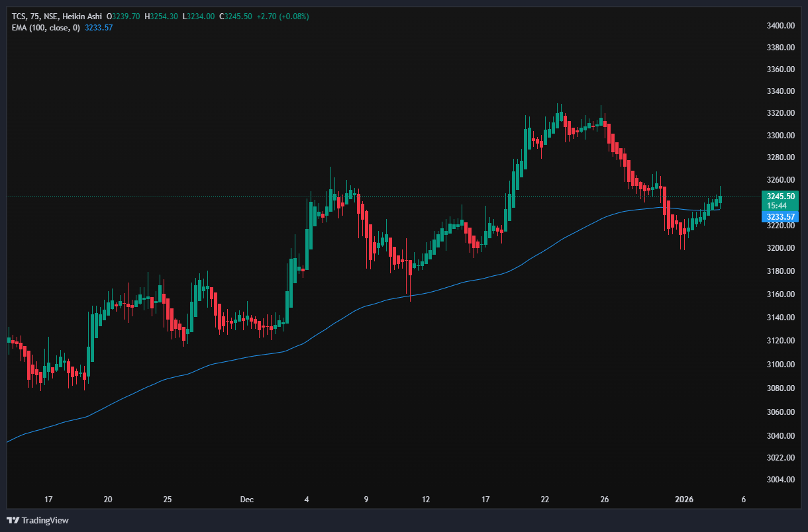The width and height of the screenshot is (808, 532).
Task: Click the EMA legend value 3233.57
Action: [99, 27]
